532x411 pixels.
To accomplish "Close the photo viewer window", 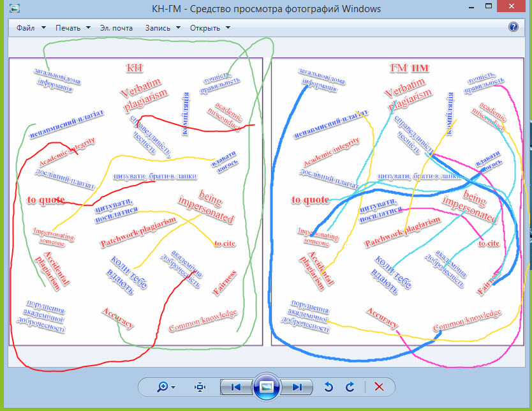I will point(513,6).
